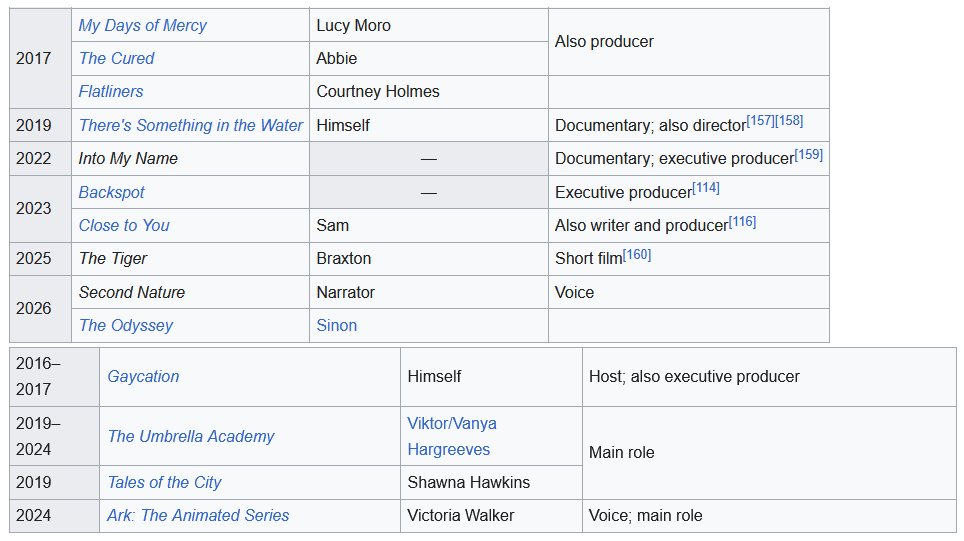
Task: Click the 2026 year cell
Action: [41, 309]
